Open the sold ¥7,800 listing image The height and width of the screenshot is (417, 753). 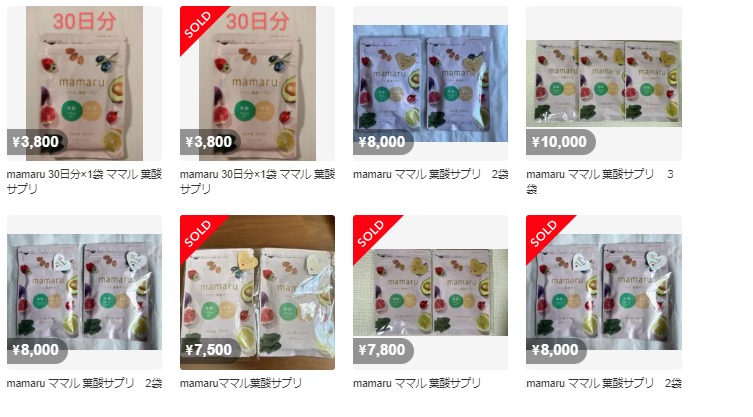point(430,292)
